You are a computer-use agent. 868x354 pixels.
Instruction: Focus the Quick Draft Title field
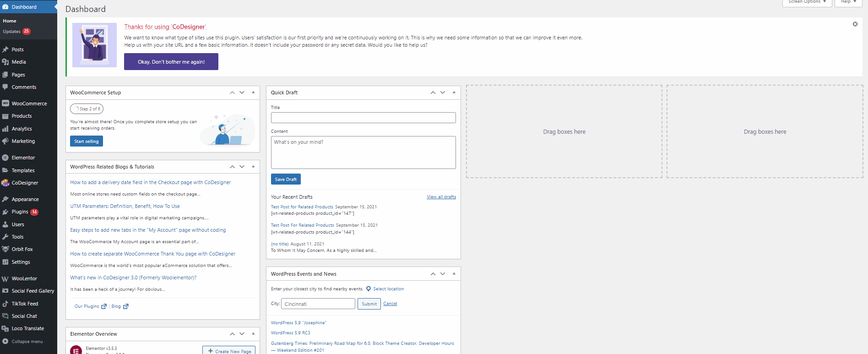pos(363,118)
